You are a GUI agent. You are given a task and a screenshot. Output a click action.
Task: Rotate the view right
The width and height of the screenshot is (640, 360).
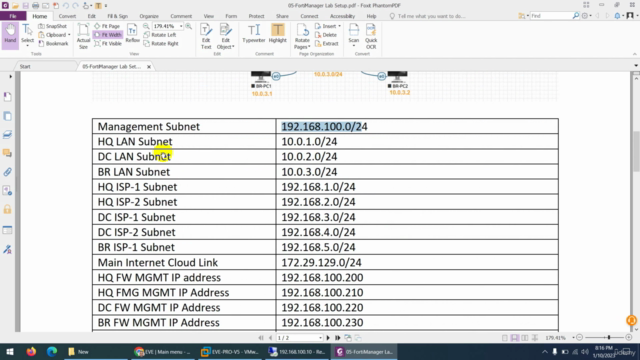click(x=161, y=43)
